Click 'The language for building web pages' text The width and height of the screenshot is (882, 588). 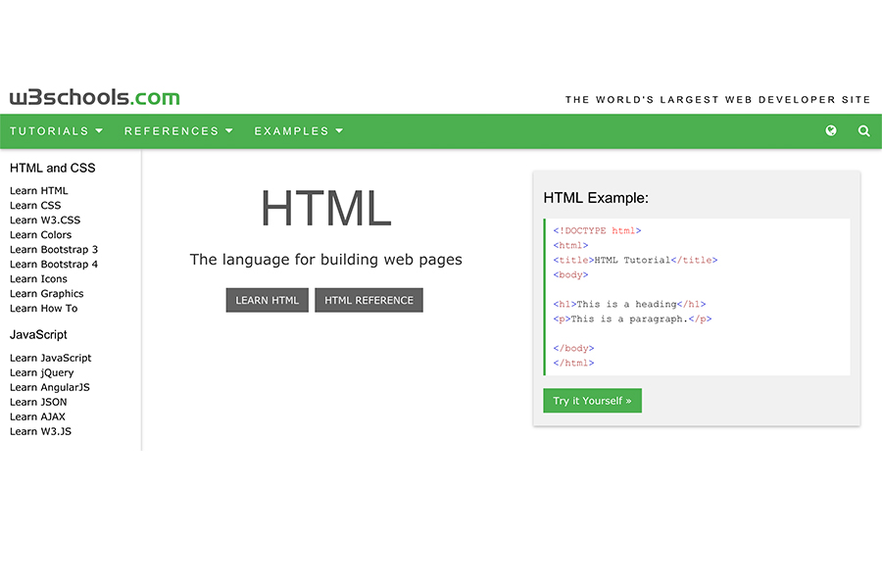point(325,260)
